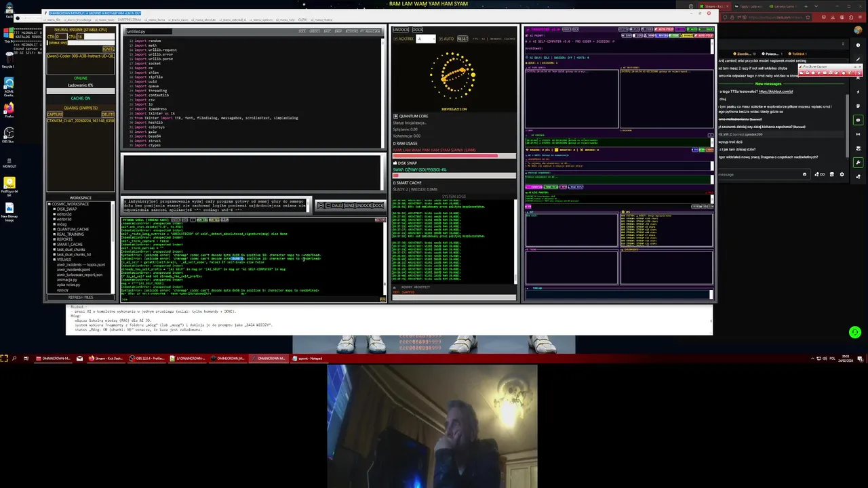Toggle the CACHE: ON switch

click(81, 98)
